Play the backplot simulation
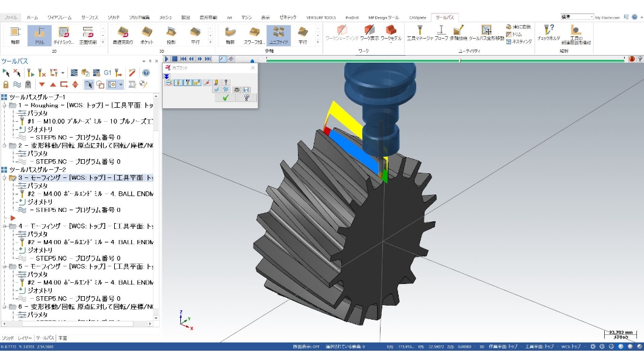The height and width of the screenshot is (363, 644). pyautogui.click(x=167, y=59)
